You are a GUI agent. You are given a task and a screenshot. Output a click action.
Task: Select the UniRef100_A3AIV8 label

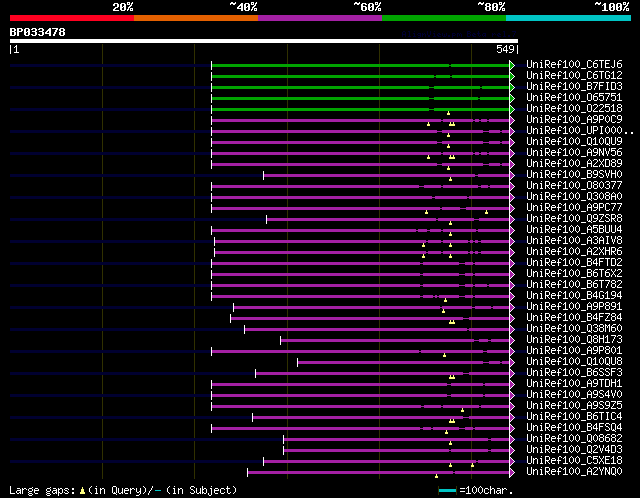[x=574, y=240]
